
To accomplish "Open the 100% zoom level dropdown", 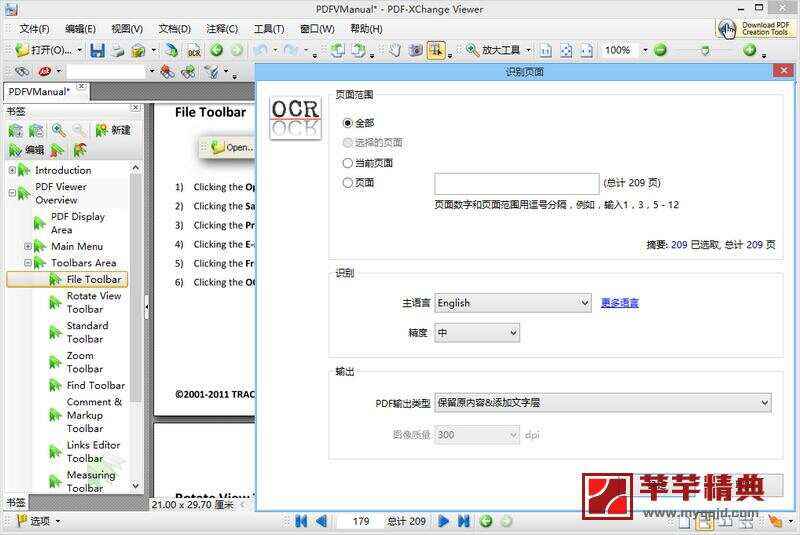I will click(645, 50).
